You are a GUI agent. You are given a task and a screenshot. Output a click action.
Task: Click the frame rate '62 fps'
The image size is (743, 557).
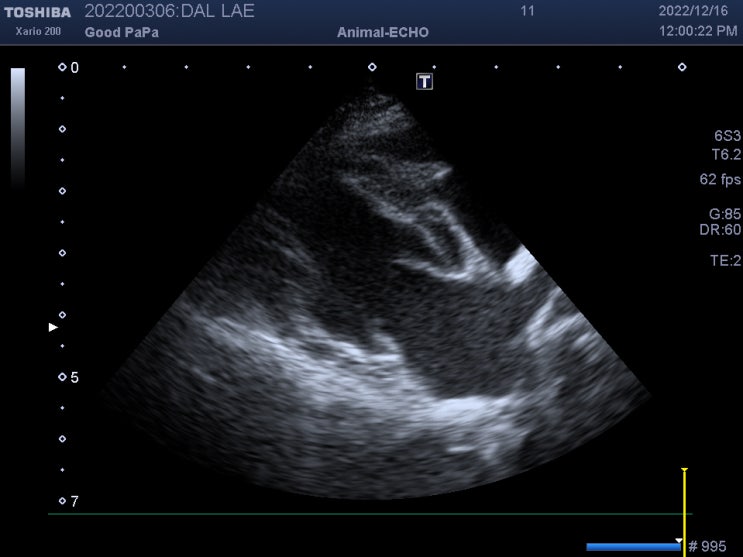tap(720, 179)
